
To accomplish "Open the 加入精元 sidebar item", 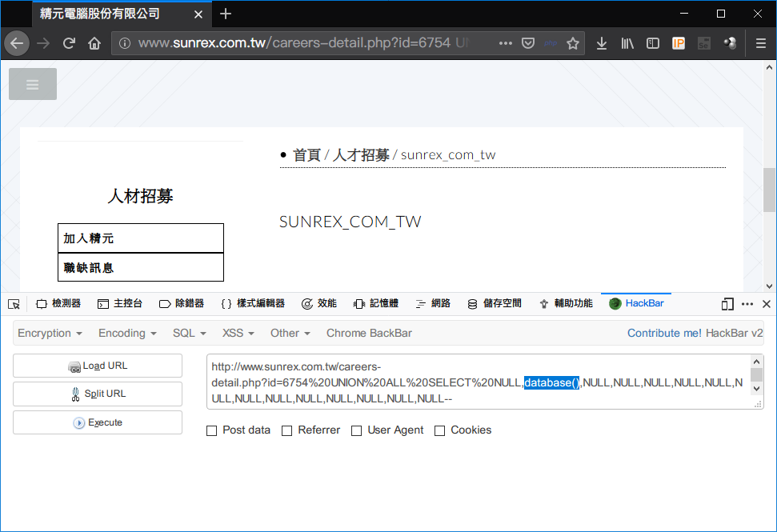I will pyautogui.click(x=141, y=238).
